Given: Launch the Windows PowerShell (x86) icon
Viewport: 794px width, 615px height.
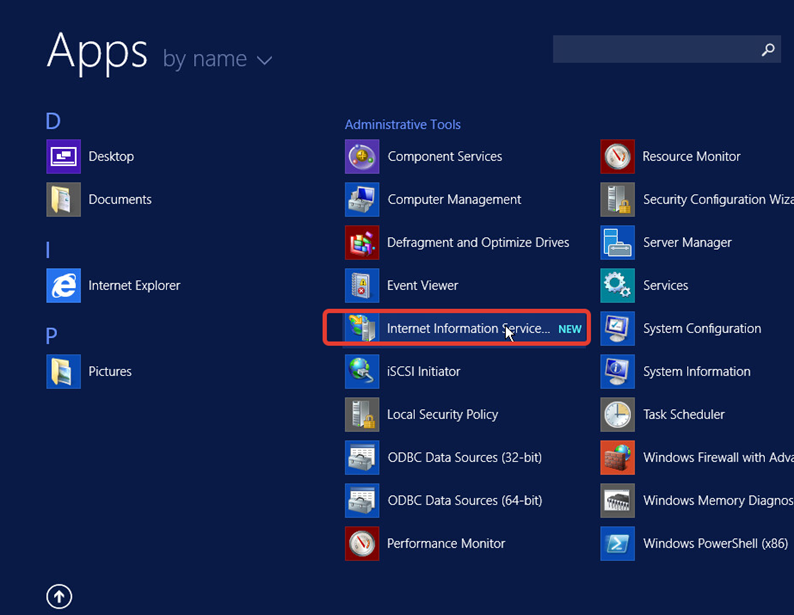Looking at the screenshot, I should click(x=617, y=544).
